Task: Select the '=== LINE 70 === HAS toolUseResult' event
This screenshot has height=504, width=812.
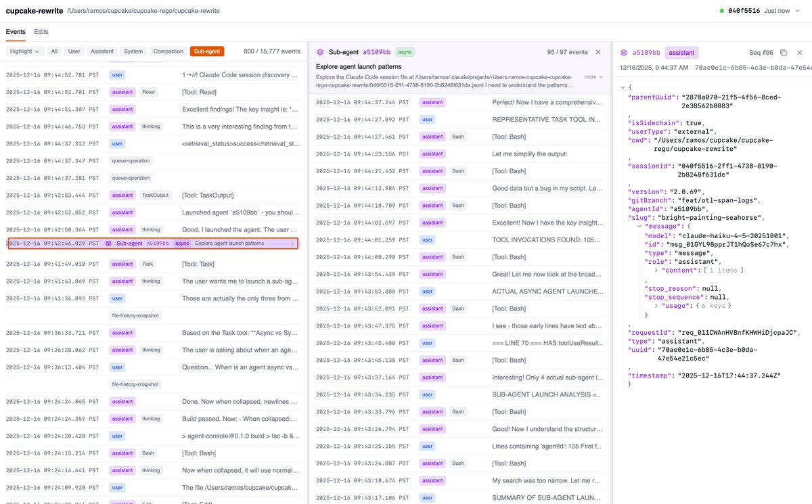Action: [x=460, y=343]
